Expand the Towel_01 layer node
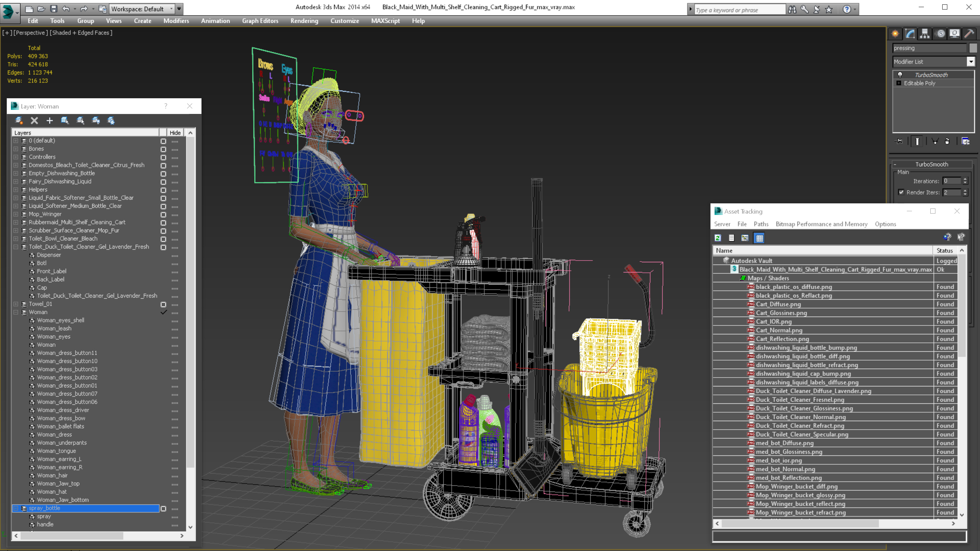The image size is (980, 551). pyautogui.click(x=16, y=304)
